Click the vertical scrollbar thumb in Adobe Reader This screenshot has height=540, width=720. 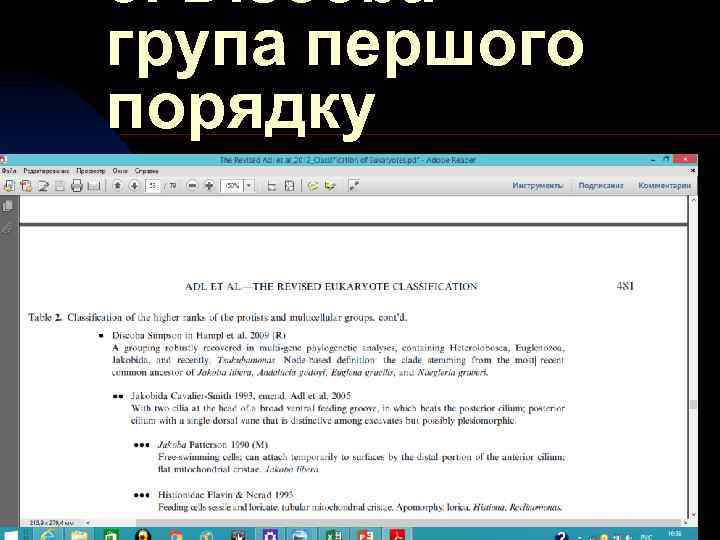tap(693, 405)
